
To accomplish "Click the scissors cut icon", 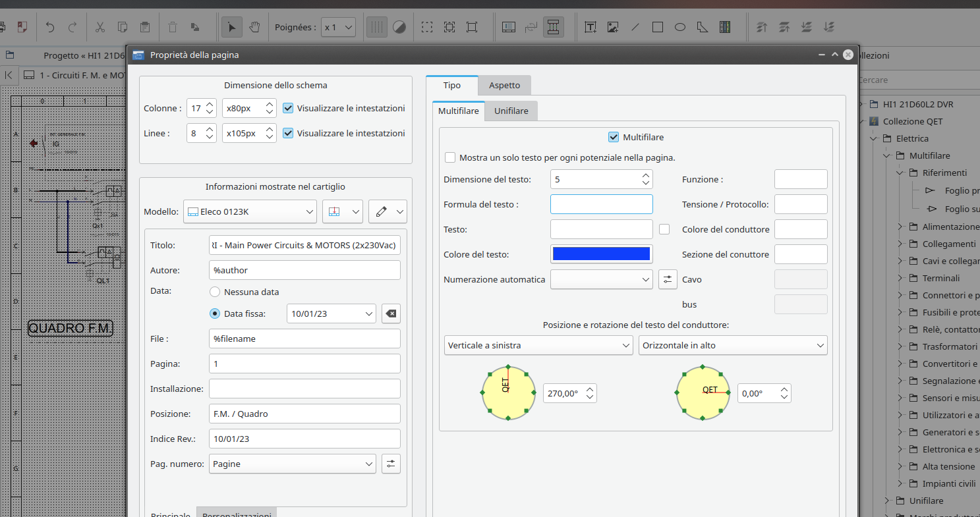I will [x=100, y=27].
